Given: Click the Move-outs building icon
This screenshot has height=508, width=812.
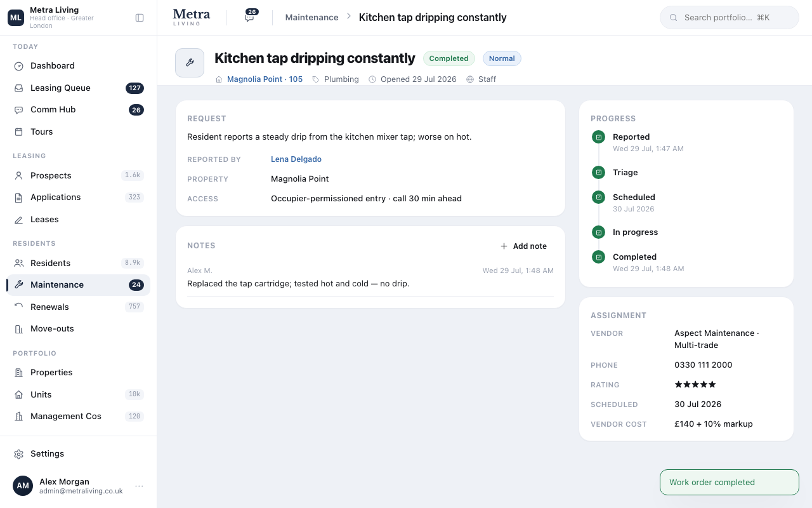Looking at the screenshot, I should pos(18,329).
